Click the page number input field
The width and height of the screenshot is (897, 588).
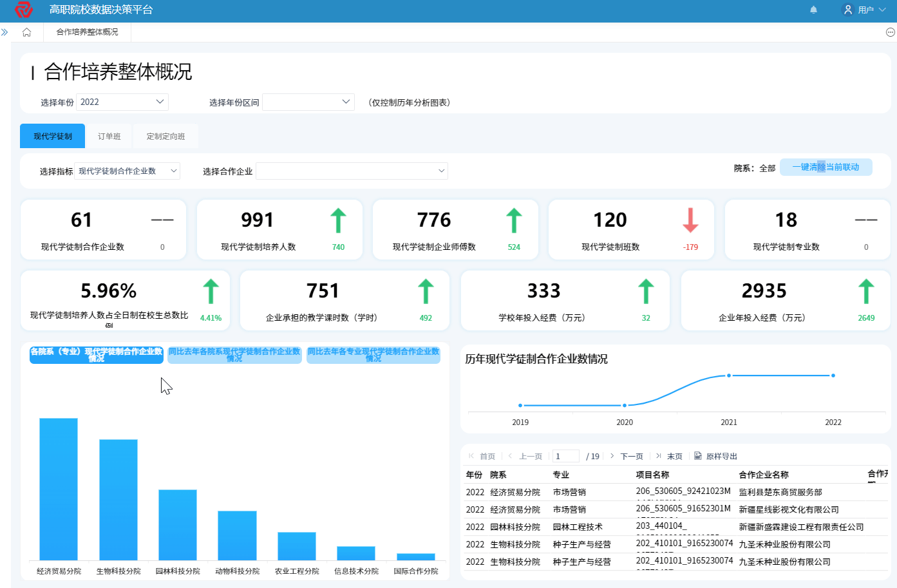click(x=565, y=456)
